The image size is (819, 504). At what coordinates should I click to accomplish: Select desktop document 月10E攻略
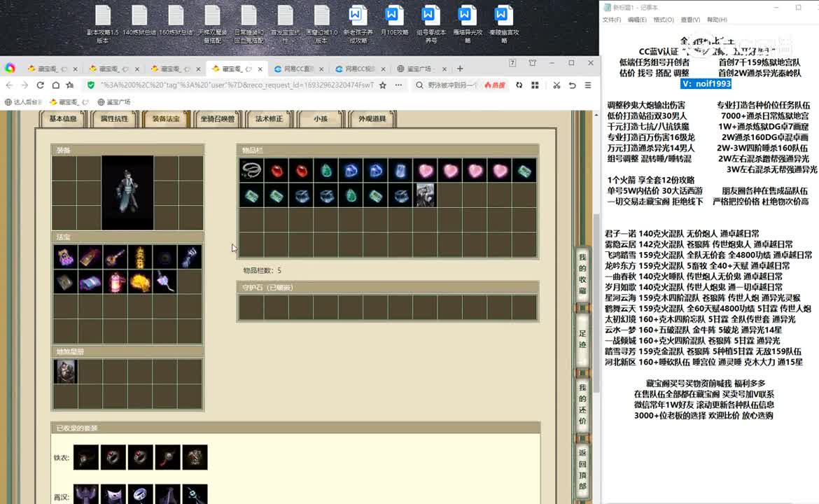point(394,21)
